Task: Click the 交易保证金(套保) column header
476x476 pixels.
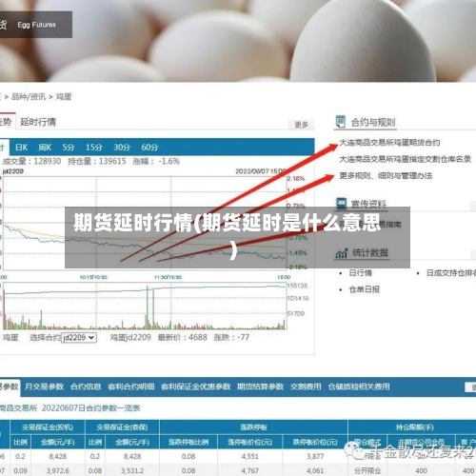Action: point(122,427)
